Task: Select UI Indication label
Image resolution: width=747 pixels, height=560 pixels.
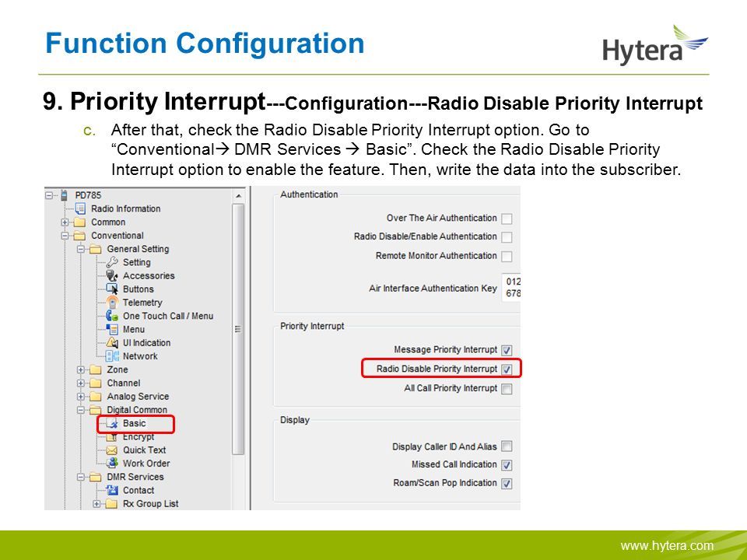Action: tap(147, 342)
